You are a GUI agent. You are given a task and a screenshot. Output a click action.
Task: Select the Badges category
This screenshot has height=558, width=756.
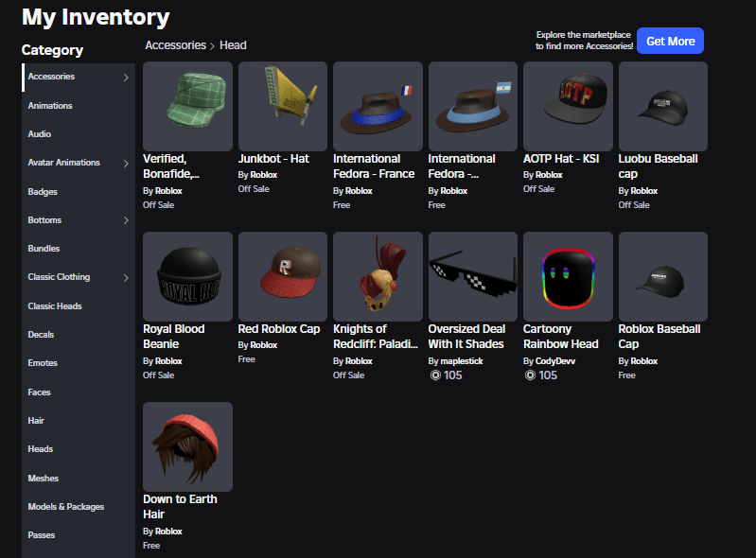[x=43, y=192]
